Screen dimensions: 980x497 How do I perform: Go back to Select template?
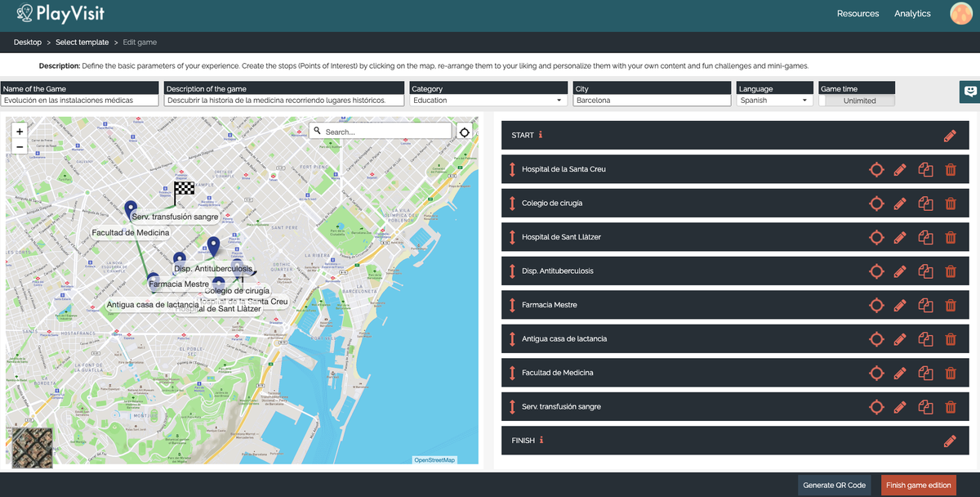(x=82, y=43)
